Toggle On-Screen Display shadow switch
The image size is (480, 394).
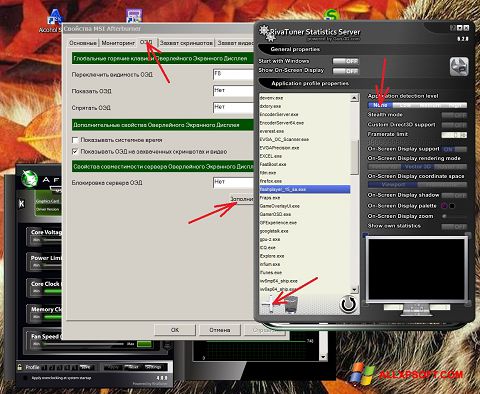(454, 195)
